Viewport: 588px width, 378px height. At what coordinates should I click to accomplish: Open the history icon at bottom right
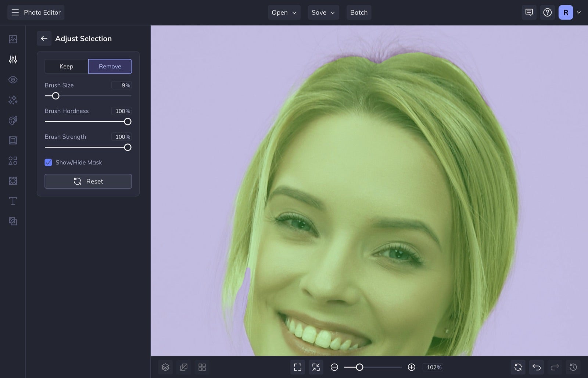[573, 367]
